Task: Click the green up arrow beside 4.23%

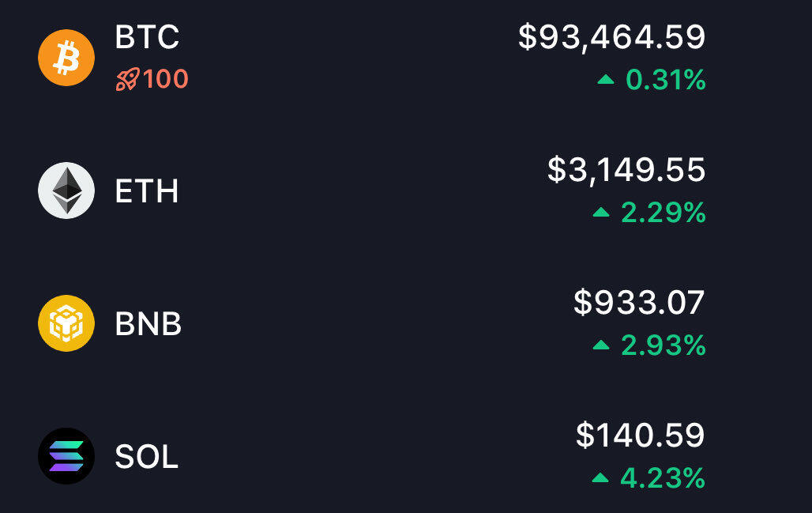Action: click(x=600, y=477)
